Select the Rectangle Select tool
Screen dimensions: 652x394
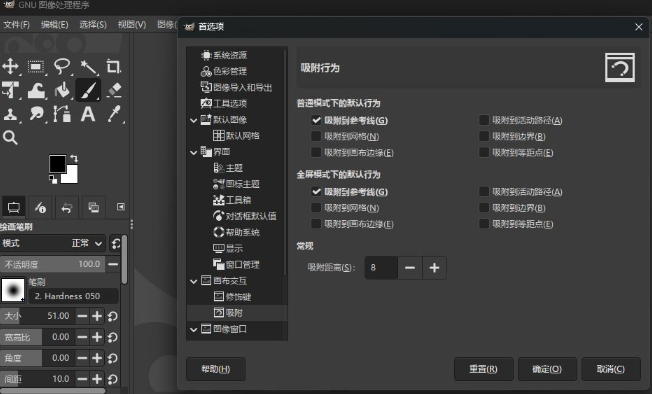[36, 66]
